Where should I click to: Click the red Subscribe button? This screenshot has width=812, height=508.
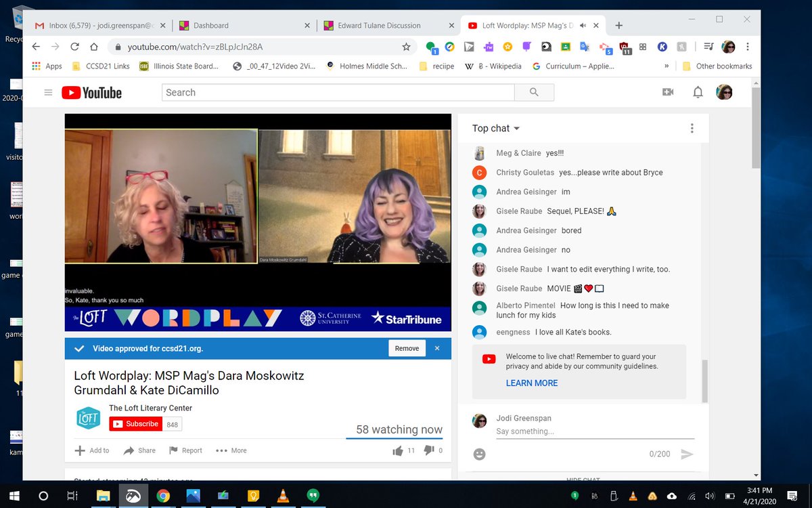click(x=135, y=424)
